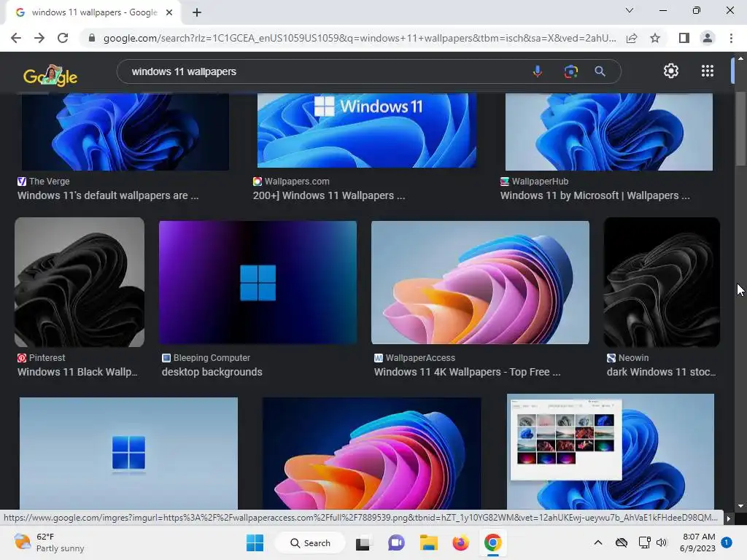Open the Bleeping Computer purple logo image

click(258, 282)
